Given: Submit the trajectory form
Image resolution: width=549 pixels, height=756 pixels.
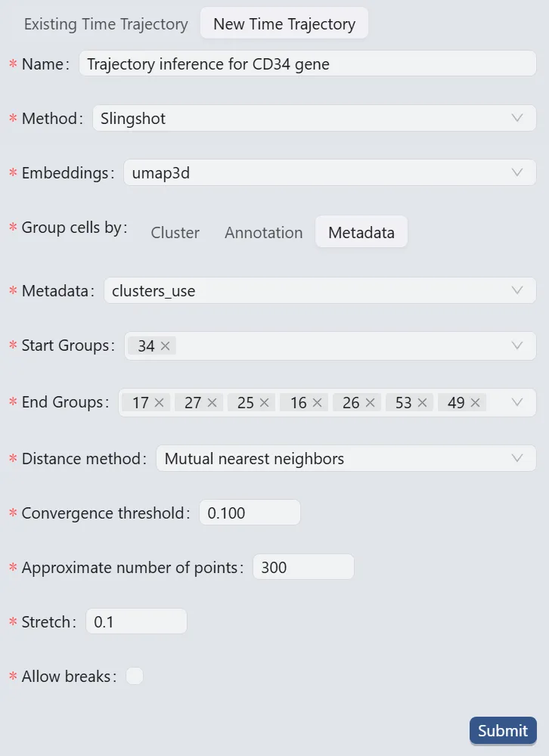Looking at the screenshot, I should point(503,730).
